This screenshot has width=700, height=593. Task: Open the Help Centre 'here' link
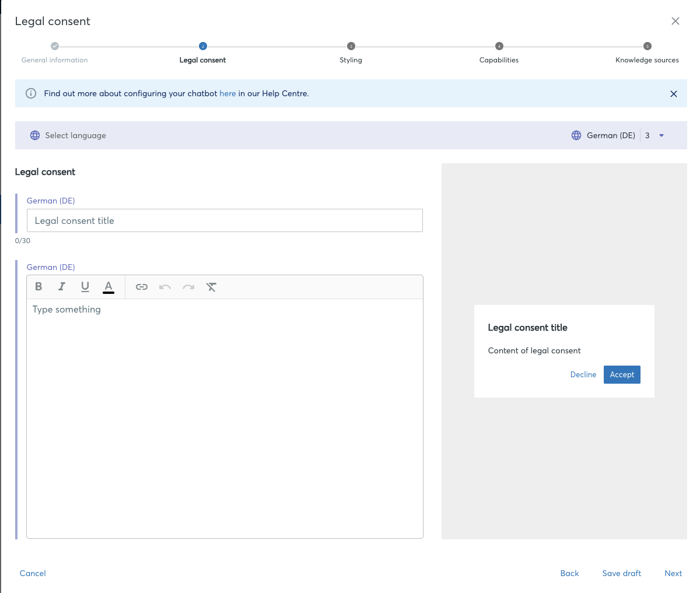[x=228, y=93]
